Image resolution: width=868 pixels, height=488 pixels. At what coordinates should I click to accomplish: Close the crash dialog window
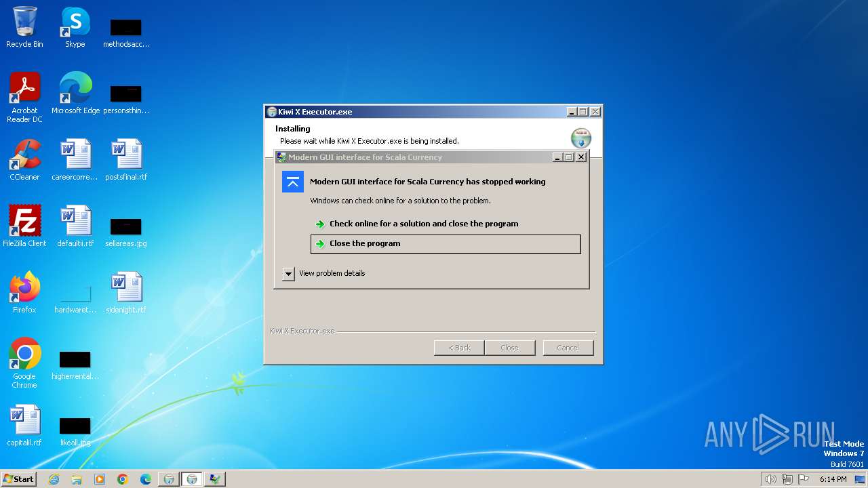click(581, 157)
